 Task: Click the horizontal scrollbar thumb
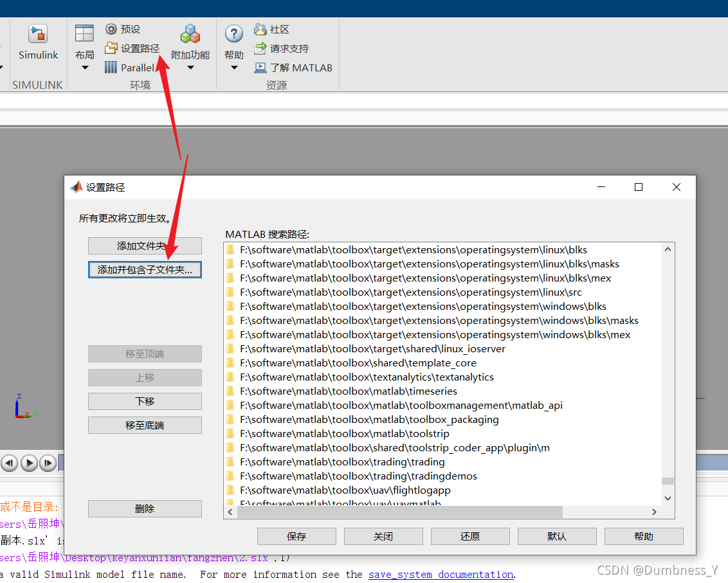point(400,512)
